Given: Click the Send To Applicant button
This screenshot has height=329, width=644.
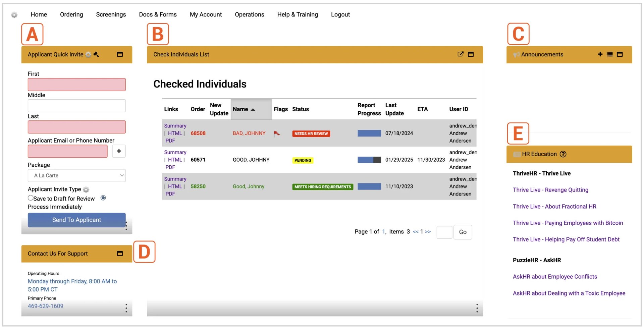Looking at the screenshot, I should [x=77, y=220].
